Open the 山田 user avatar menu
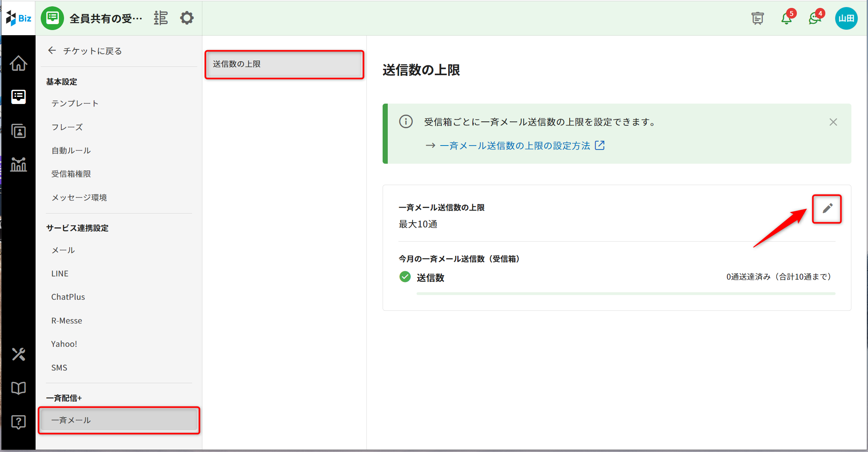 [846, 18]
